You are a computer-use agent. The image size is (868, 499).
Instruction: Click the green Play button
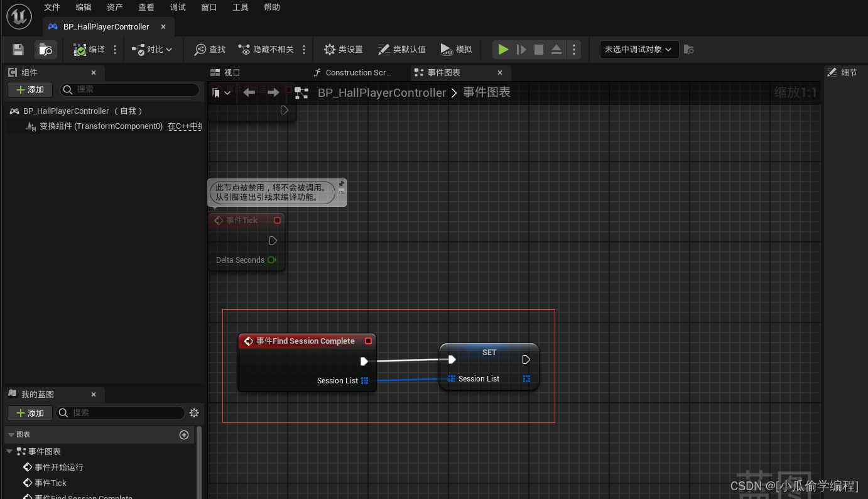tap(503, 49)
